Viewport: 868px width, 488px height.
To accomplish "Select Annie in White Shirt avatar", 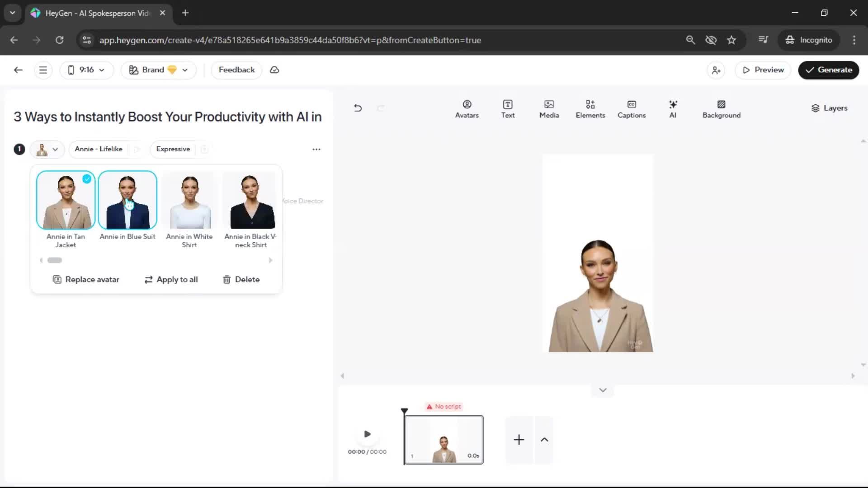I will [189, 201].
